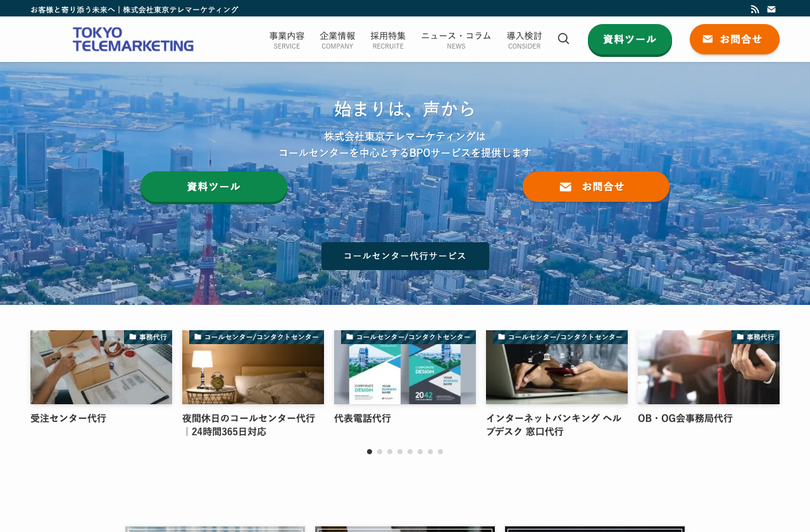
Task: Click the TOKYO TELEMARKETING logo
Action: (x=133, y=39)
